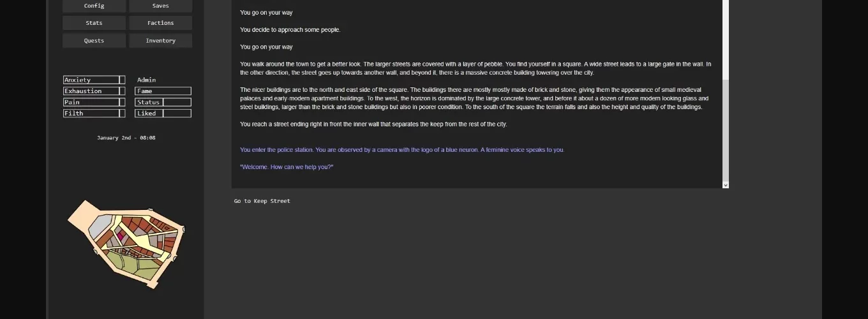Image resolution: width=868 pixels, height=319 pixels.
Task: Click the Fame meter bar
Action: 163,91
